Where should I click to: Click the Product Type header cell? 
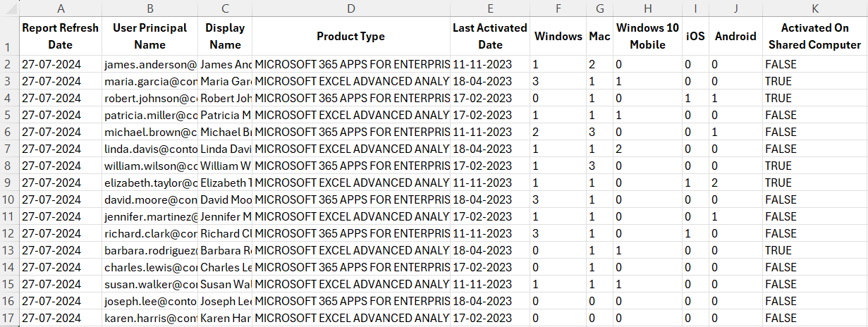(350, 36)
